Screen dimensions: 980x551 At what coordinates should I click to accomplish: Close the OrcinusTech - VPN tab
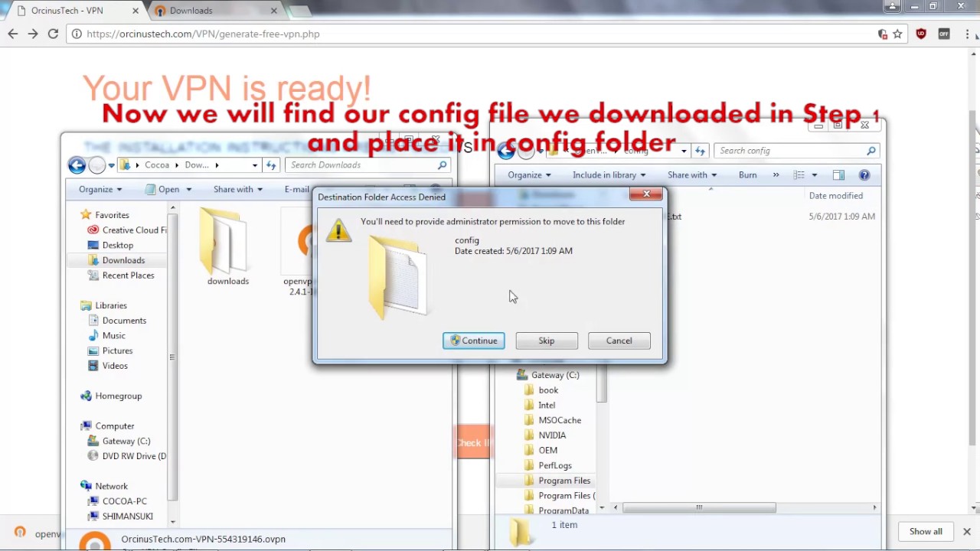point(136,11)
